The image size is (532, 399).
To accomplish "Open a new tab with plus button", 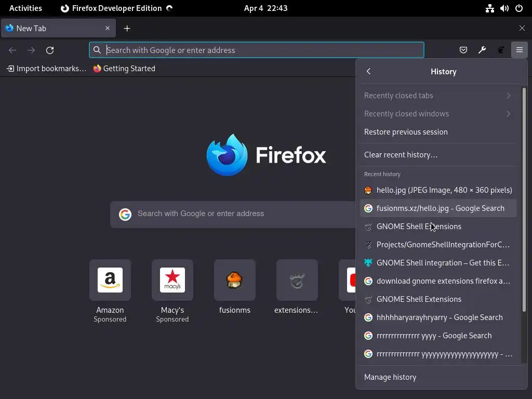I will click(127, 29).
